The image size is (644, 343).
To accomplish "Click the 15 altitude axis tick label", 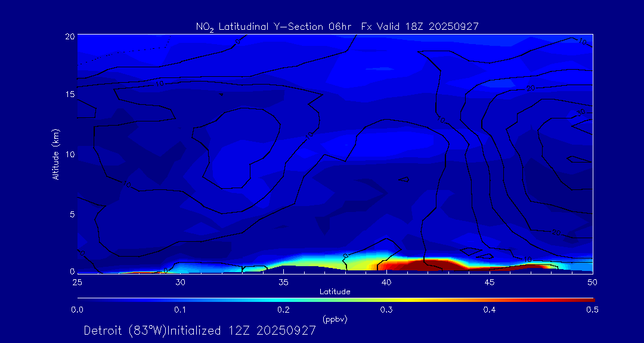I will click(69, 95).
